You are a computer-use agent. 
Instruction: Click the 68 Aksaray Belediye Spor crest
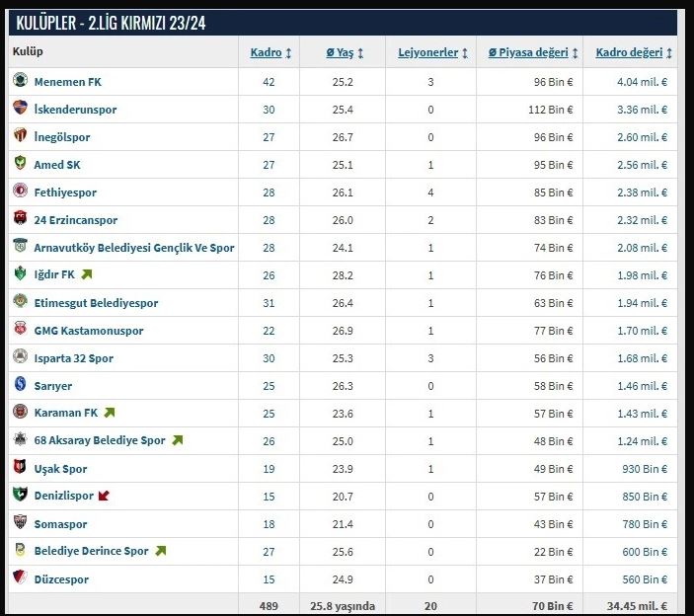coord(20,439)
